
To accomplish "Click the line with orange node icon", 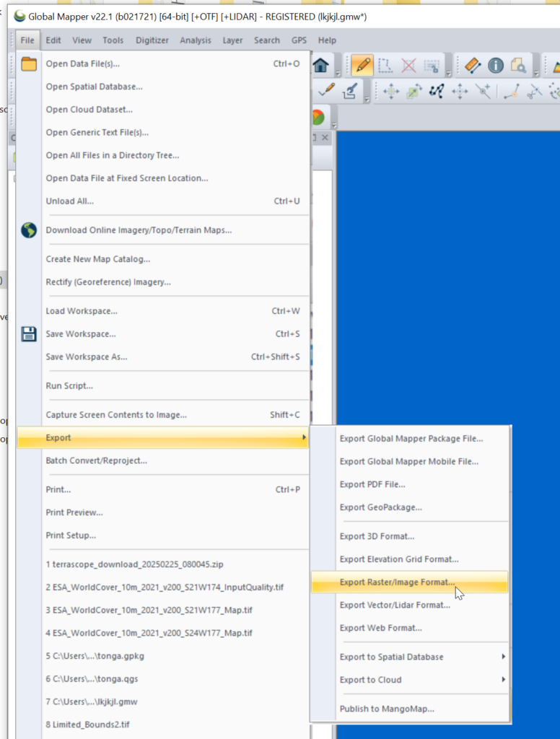I will [x=512, y=90].
